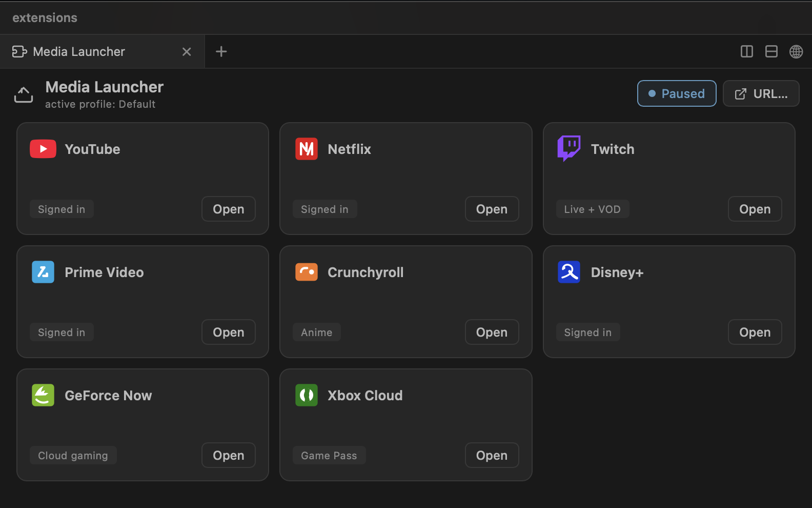This screenshot has width=812, height=508.
Task: Open the URL... button
Action: (x=761, y=93)
